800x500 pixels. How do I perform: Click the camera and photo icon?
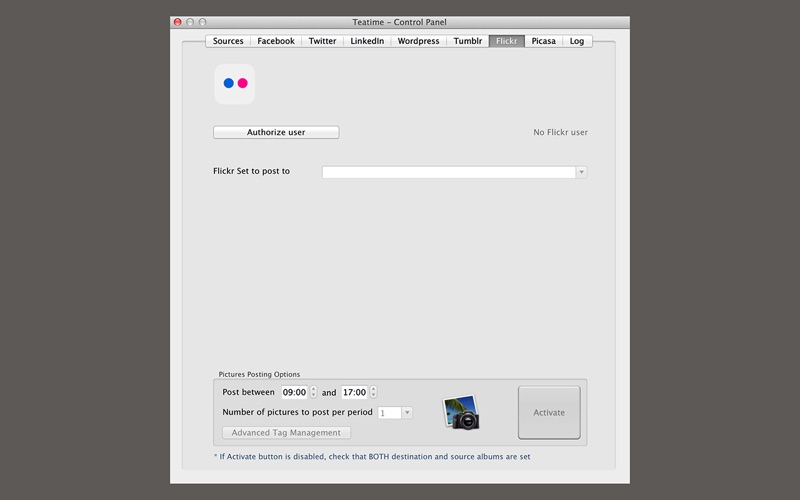tap(461, 412)
